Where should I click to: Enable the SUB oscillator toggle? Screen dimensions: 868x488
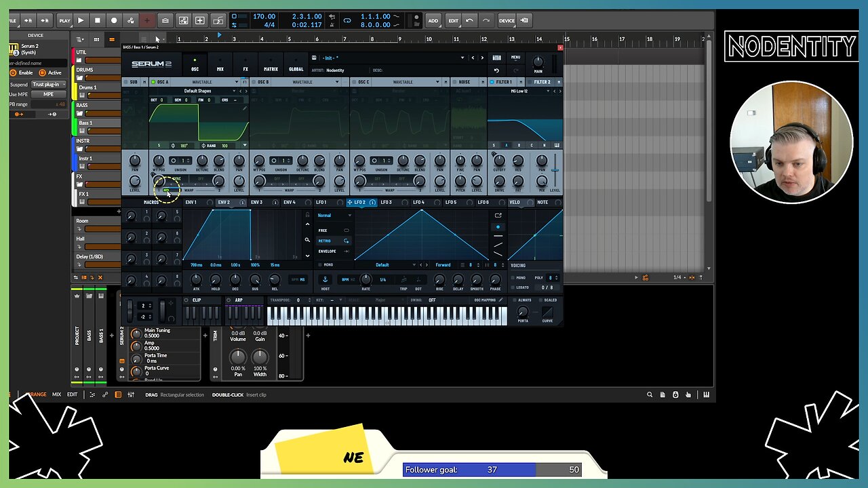pyautogui.click(x=125, y=82)
